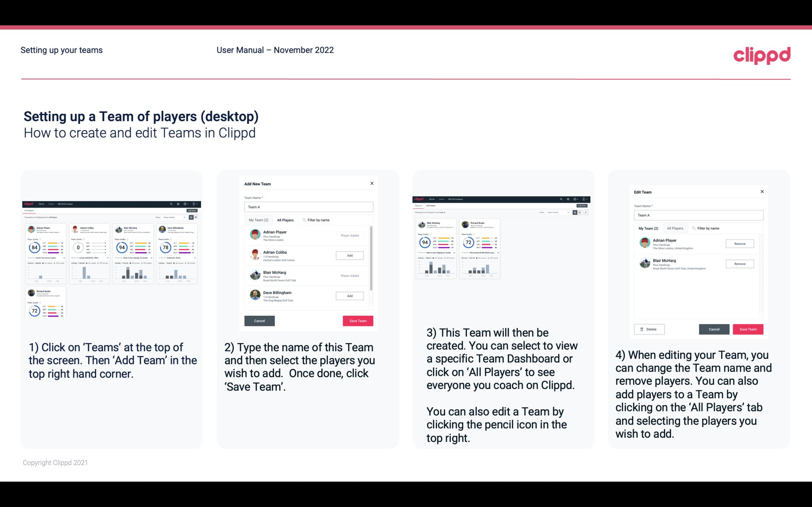This screenshot has width=812, height=507.
Task: Click the player avatar for Adrian Player
Action: point(255,234)
